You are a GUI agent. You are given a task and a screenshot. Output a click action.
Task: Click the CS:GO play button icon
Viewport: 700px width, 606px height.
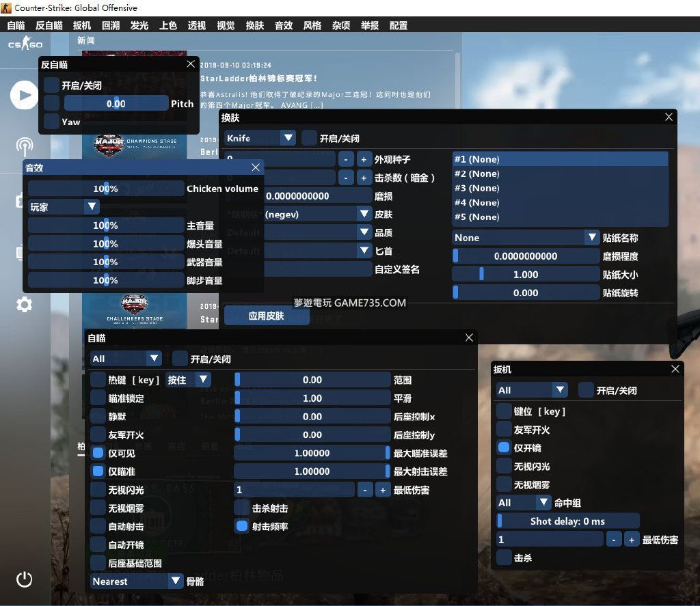click(24, 95)
